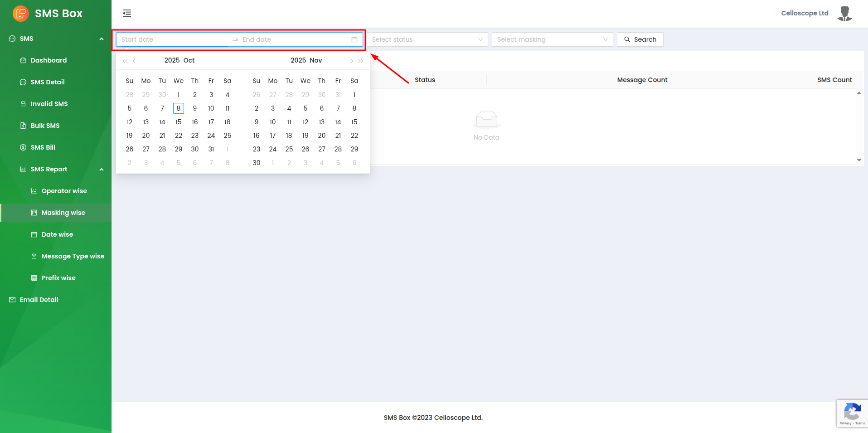Go to previous month using single arrow
Image resolution: width=868 pixels, height=433 pixels.
pyautogui.click(x=134, y=61)
